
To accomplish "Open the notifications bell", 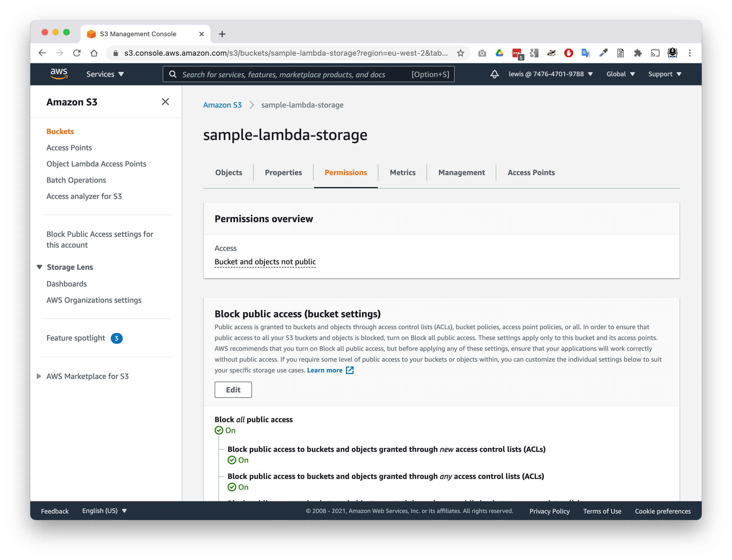I will [495, 74].
